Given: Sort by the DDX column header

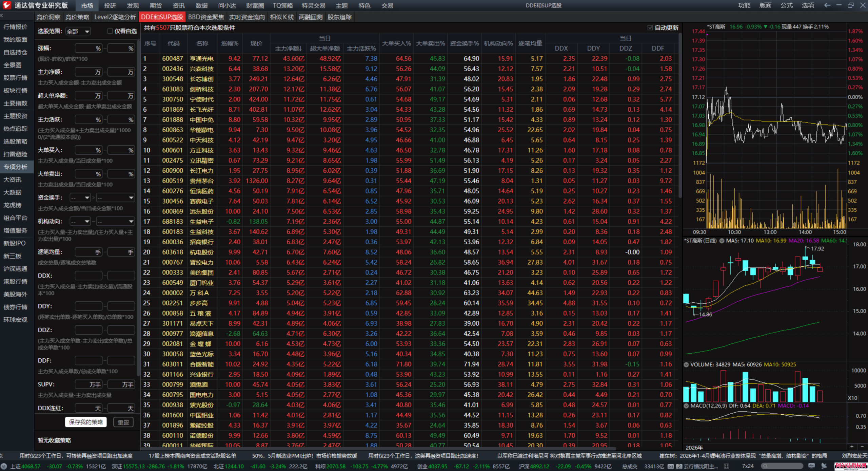Looking at the screenshot, I should (561, 49).
